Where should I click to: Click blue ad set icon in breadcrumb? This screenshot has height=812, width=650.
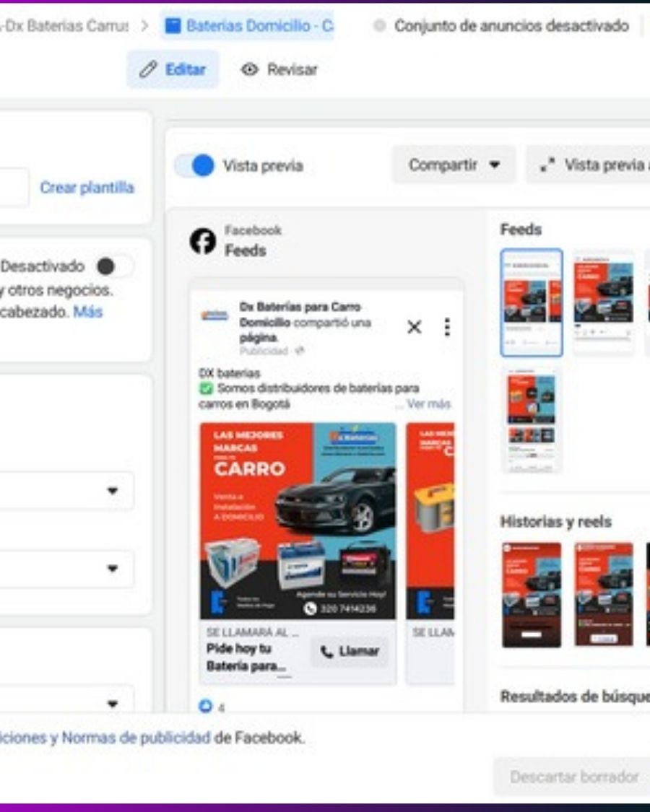pos(173,25)
